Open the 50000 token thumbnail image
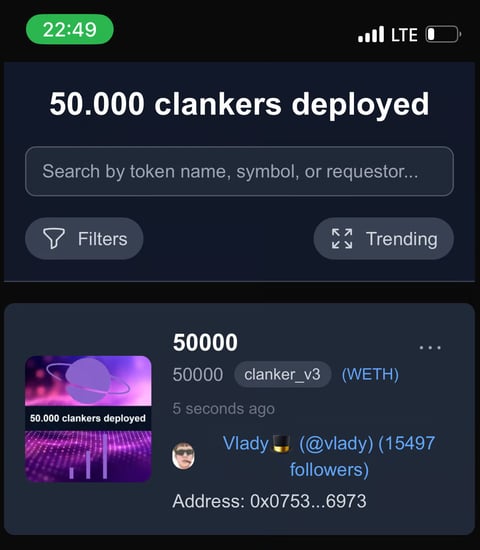Screen dimensions: 480x550 coord(88,419)
